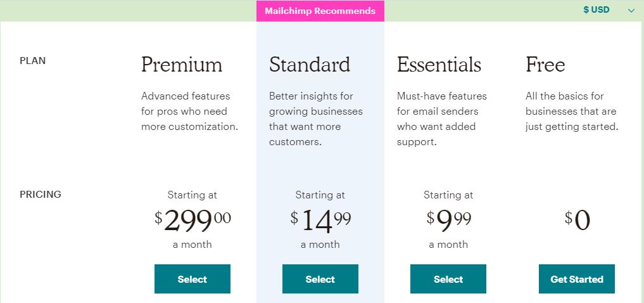Click the Essentials must-have features description
The width and height of the screenshot is (644, 303).
tap(442, 119)
